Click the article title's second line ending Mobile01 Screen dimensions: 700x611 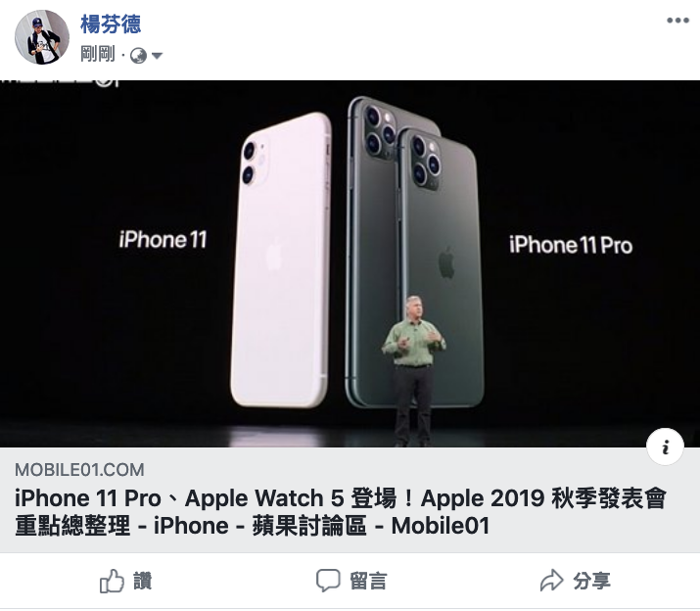pos(253,526)
